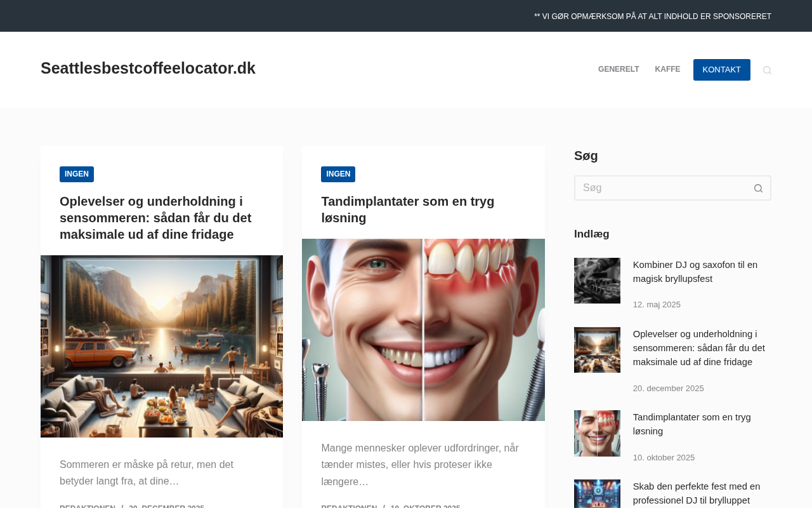Open the Ingen category badge on Tandimplantater post

coord(338,174)
